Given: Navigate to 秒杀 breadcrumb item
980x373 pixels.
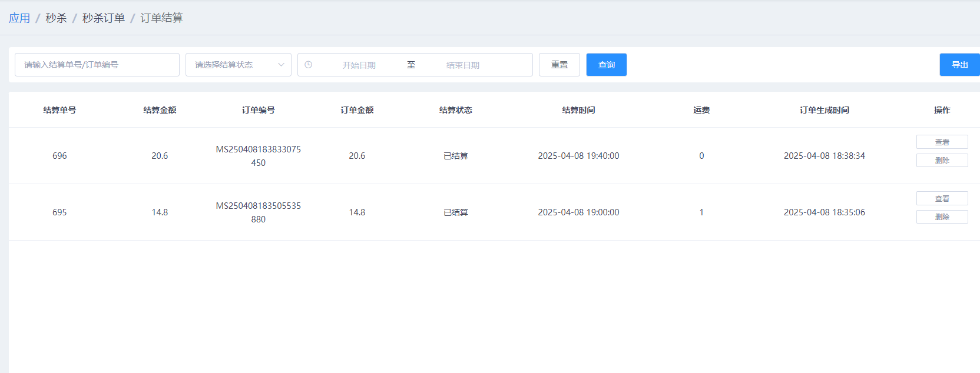Looking at the screenshot, I should click(56, 18).
